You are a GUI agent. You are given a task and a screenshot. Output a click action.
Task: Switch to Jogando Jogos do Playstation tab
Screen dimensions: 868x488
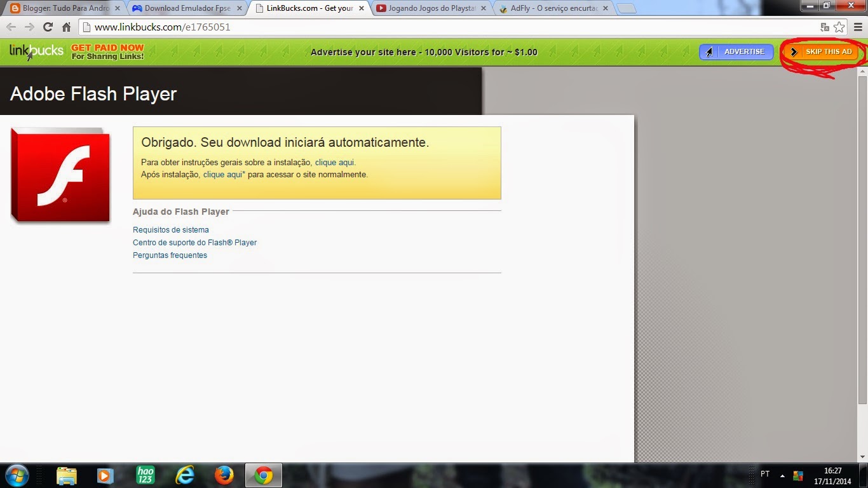click(x=431, y=8)
